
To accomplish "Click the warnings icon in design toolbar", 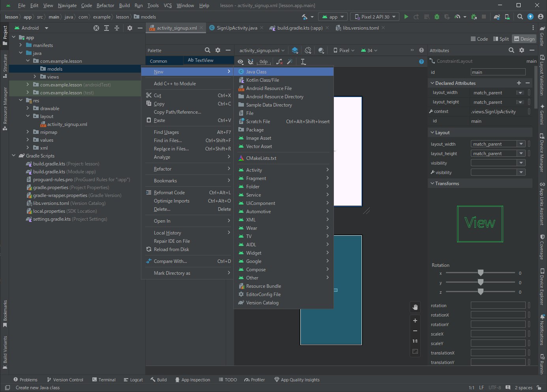I will (x=421, y=50).
